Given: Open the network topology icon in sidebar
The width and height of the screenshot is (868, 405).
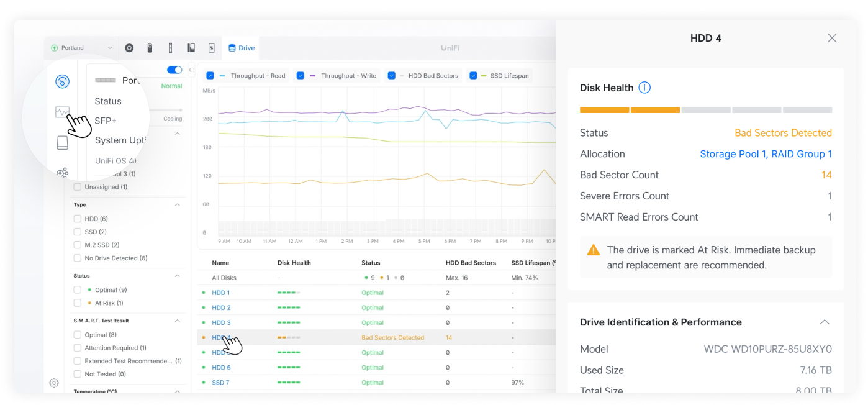Looking at the screenshot, I should (x=62, y=173).
